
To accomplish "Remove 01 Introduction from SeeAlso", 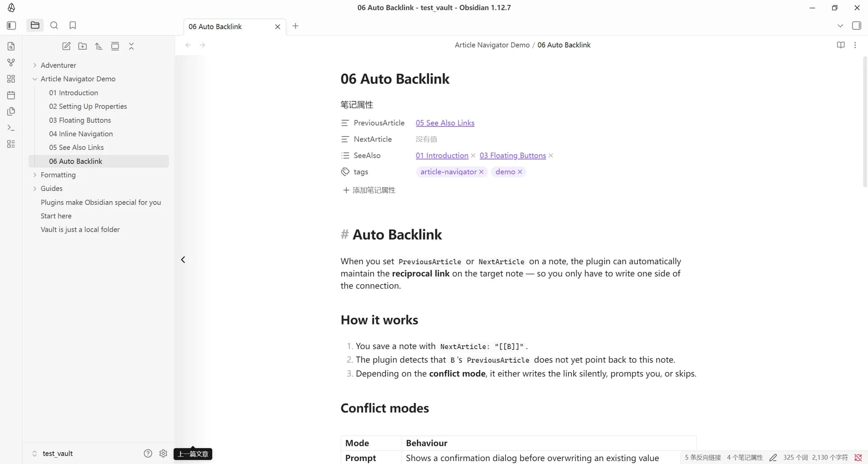I will pyautogui.click(x=473, y=156).
